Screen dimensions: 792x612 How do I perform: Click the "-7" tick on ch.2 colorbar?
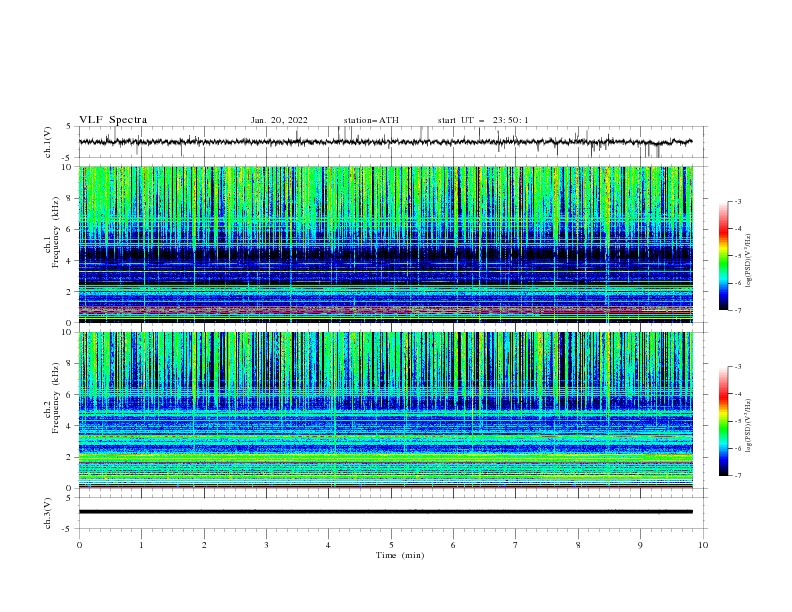(x=738, y=476)
